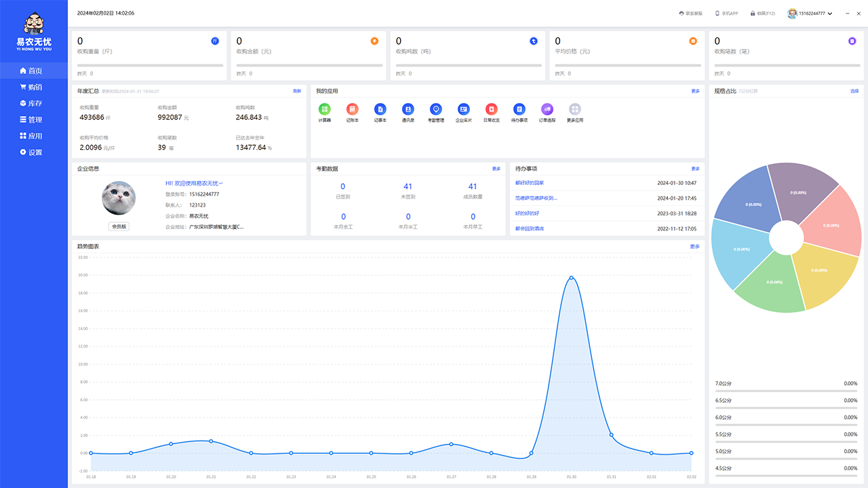Click the 更多应用 more apps icon
Image resolution: width=868 pixels, height=488 pixels.
coord(575,109)
